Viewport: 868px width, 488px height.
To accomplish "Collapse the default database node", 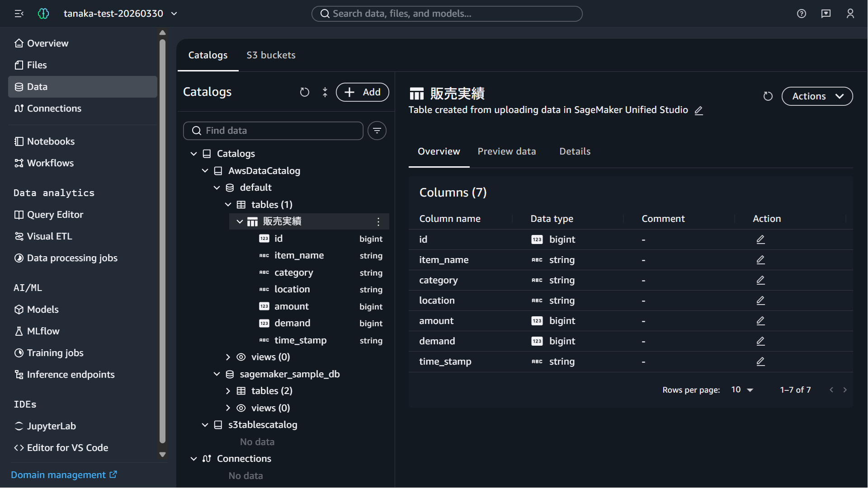I will (217, 188).
